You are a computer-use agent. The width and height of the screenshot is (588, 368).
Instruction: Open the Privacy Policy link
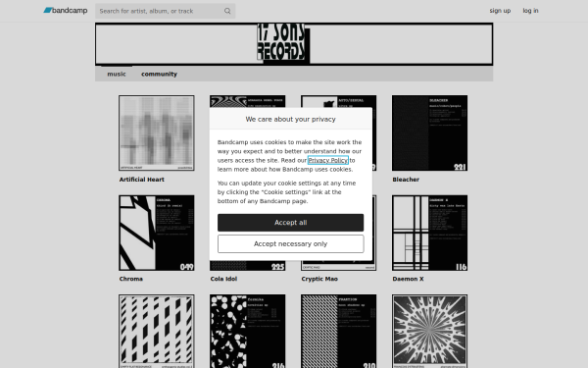pos(327,160)
